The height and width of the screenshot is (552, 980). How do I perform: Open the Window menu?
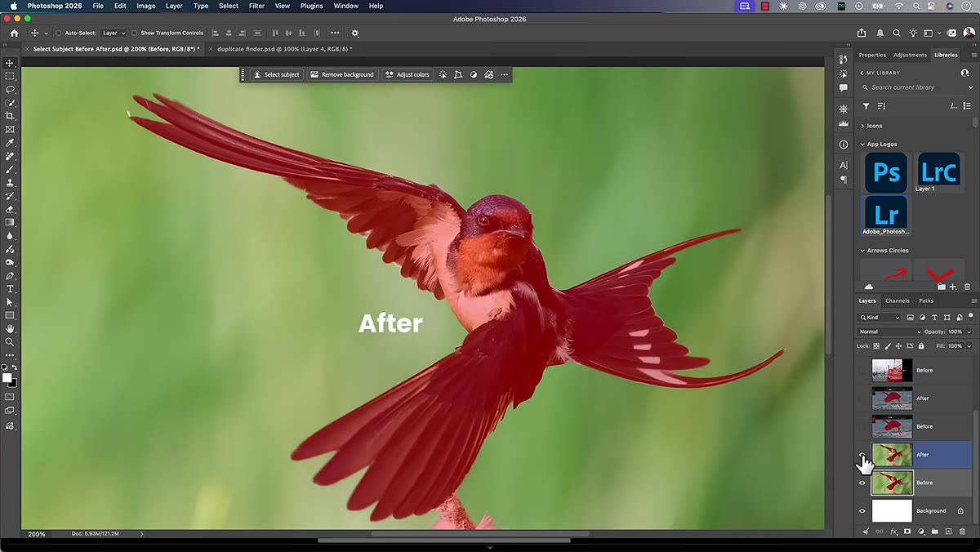point(345,6)
